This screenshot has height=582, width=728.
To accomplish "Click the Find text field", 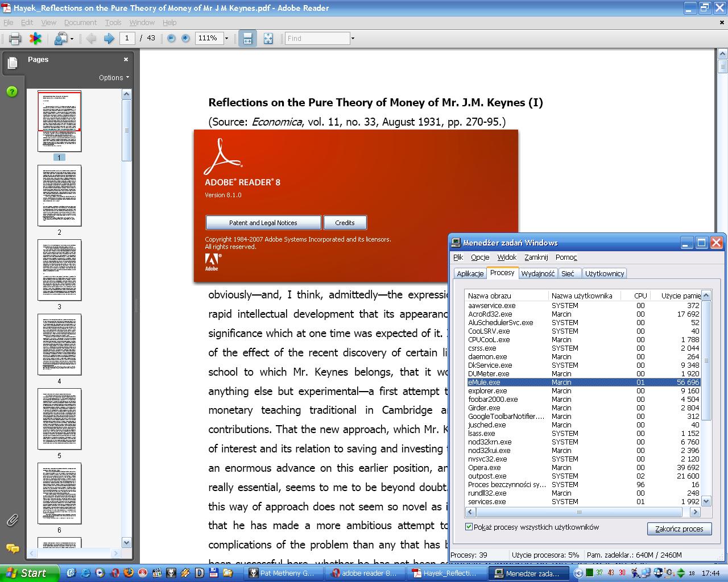I will tap(317, 39).
